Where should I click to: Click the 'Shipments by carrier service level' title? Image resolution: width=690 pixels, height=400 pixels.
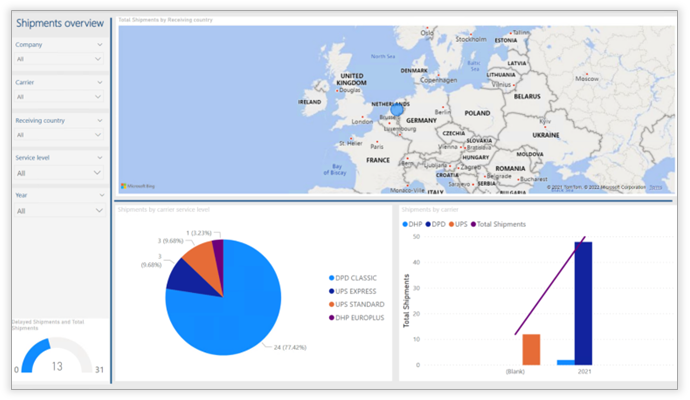coord(164,209)
